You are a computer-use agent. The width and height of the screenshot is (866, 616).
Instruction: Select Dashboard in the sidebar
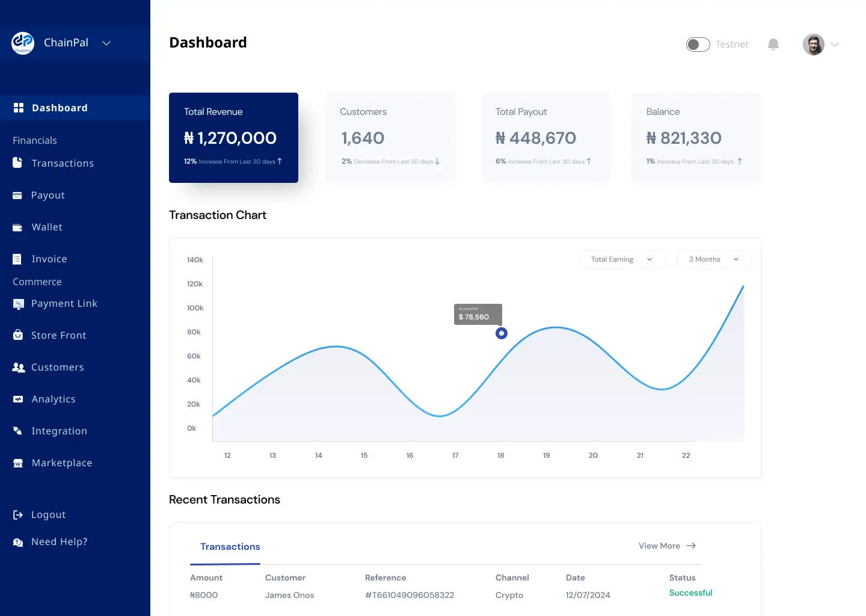(x=59, y=108)
